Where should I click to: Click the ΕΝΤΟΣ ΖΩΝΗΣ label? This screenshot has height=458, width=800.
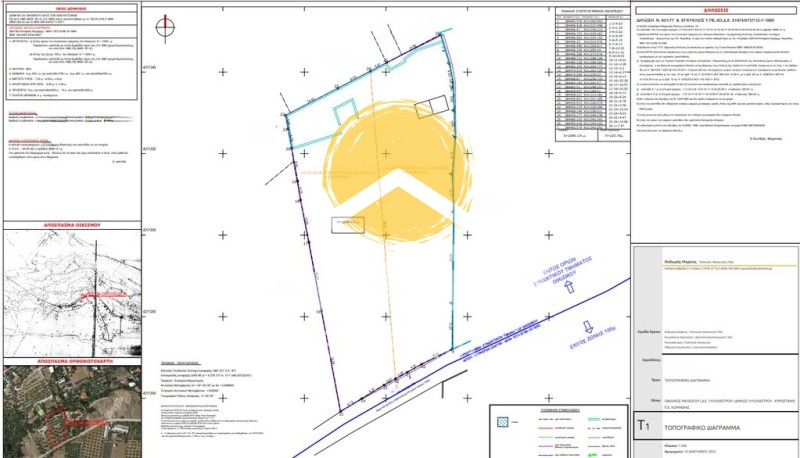click(593, 338)
